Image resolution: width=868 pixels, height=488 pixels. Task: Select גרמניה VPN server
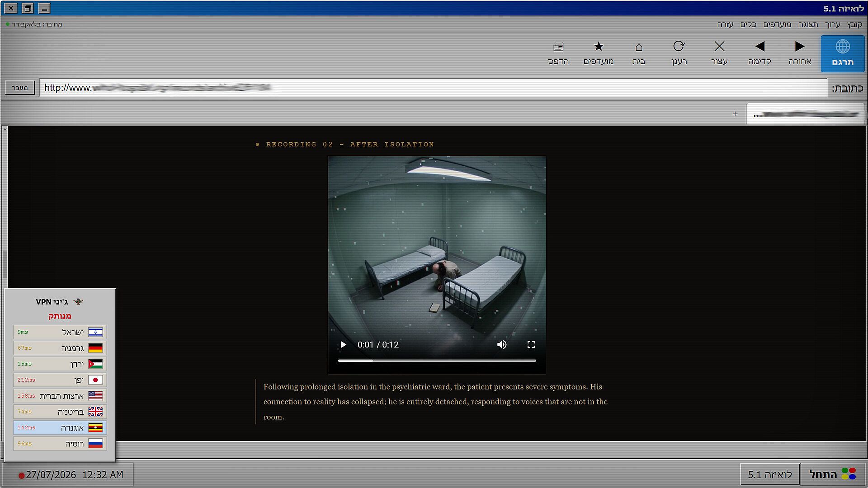(60, 348)
